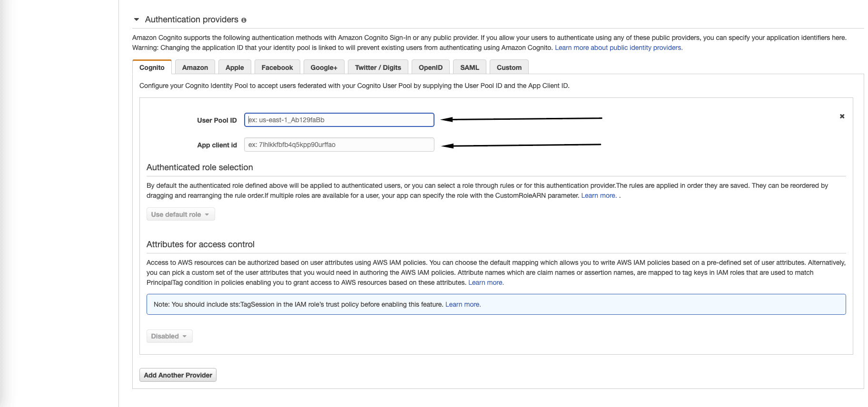Switch to the Amazon tab
This screenshot has width=868, height=407.
pos(195,68)
